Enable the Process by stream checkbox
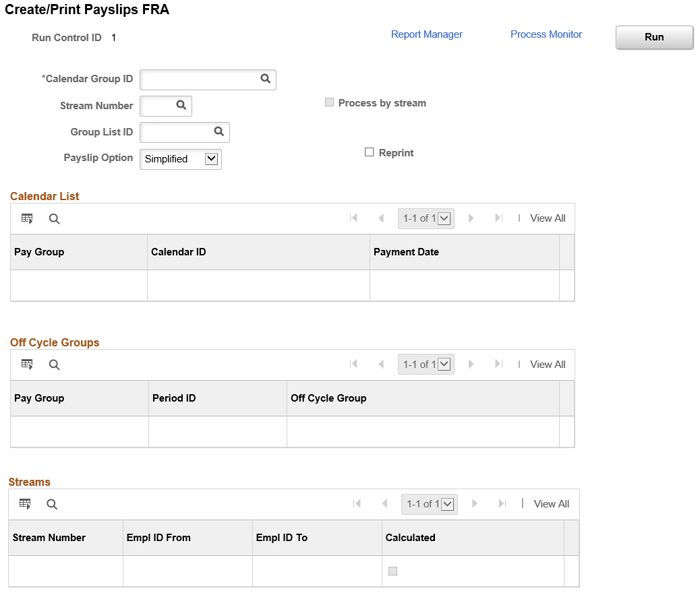 329,102
